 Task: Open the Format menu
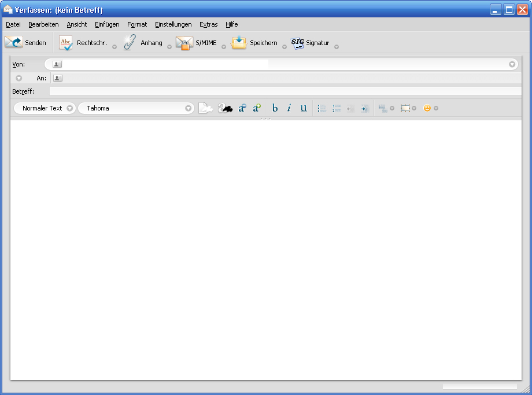point(137,24)
